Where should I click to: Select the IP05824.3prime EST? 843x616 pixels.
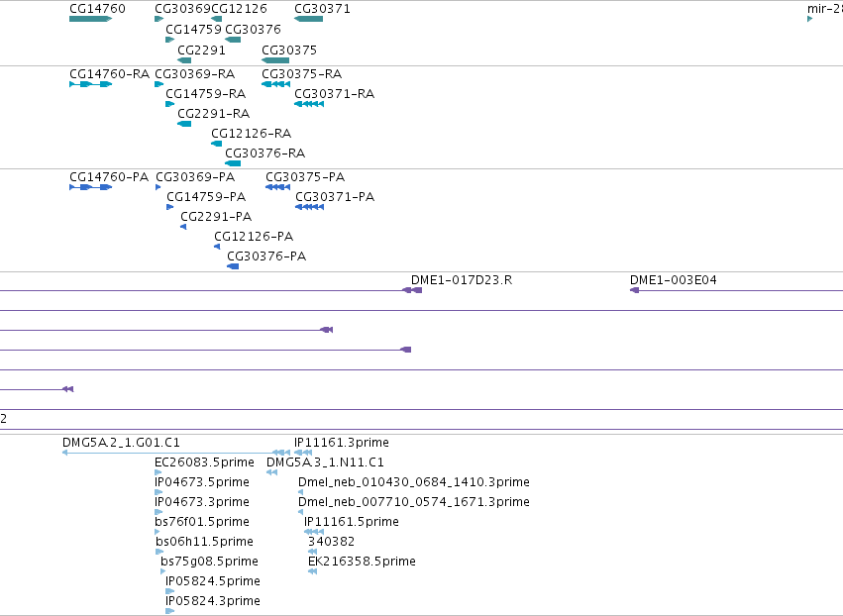pos(170,611)
